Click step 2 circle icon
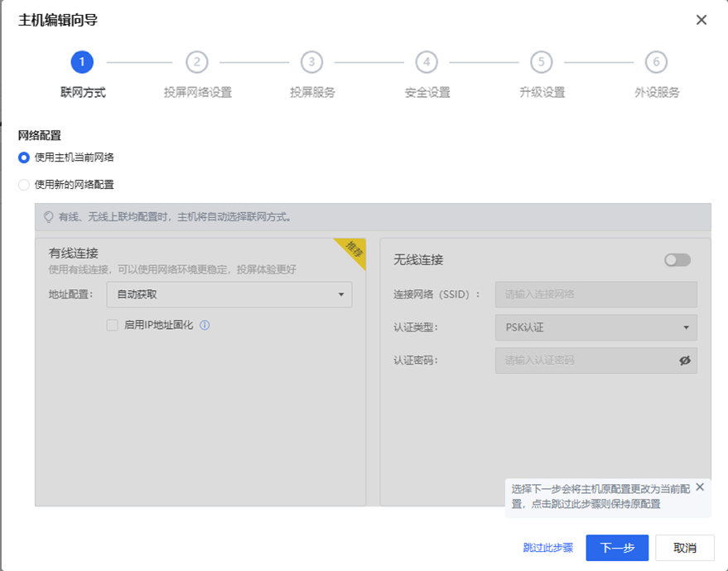 pos(196,62)
